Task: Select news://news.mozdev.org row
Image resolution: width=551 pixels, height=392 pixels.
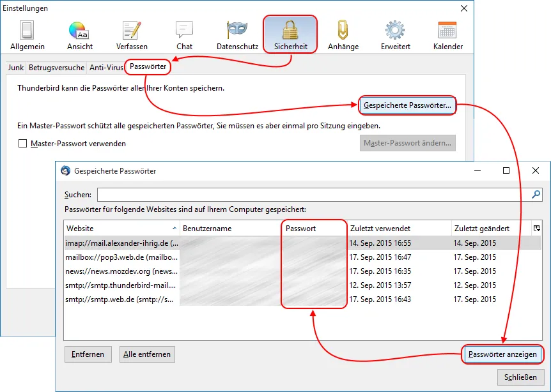Action: (302, 271)
